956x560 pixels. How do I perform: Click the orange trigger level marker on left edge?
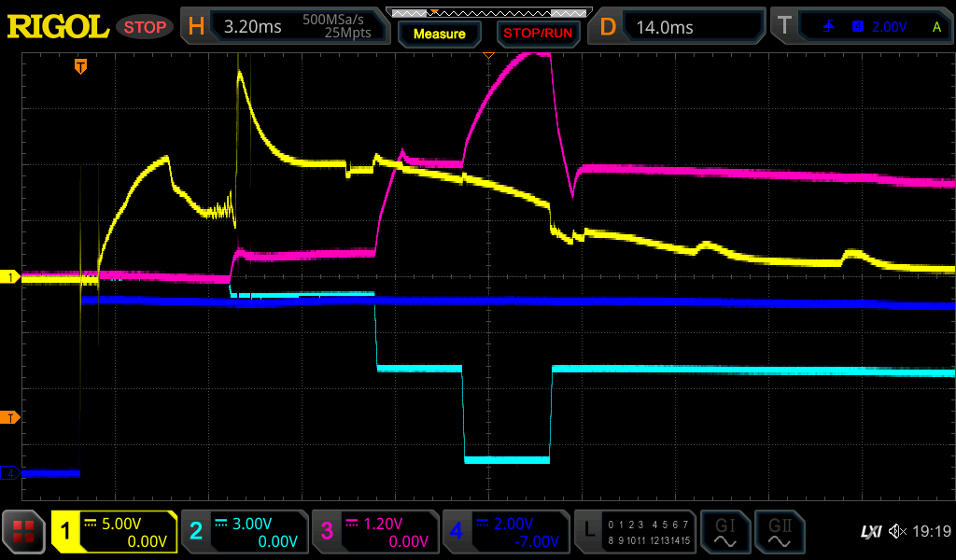tap(10, 416)
